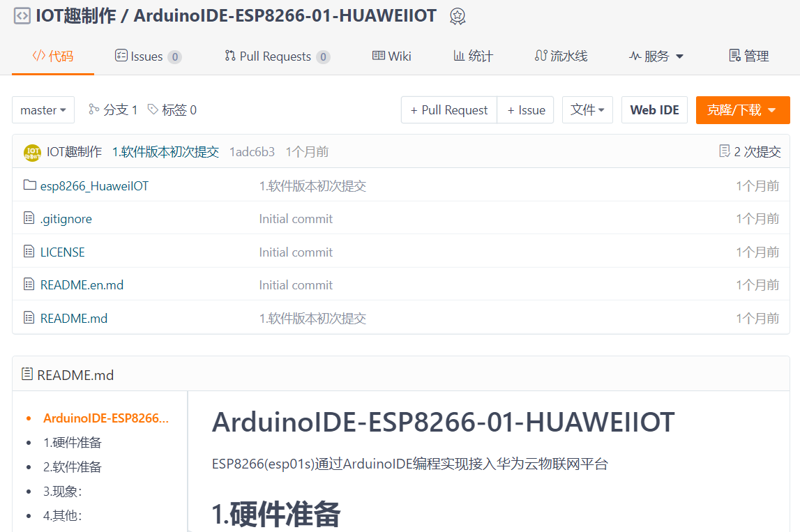
Task: Click the + Issue button
Action: (x=525, y=109)
